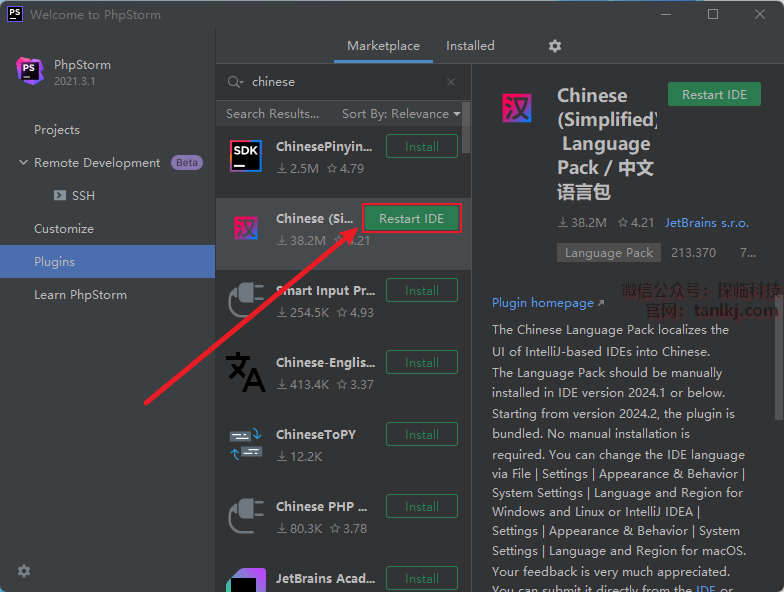Select the JetBrains Acad... plugin name
Image resolution: width=784 pixels, height=592 pixels.
326,578
